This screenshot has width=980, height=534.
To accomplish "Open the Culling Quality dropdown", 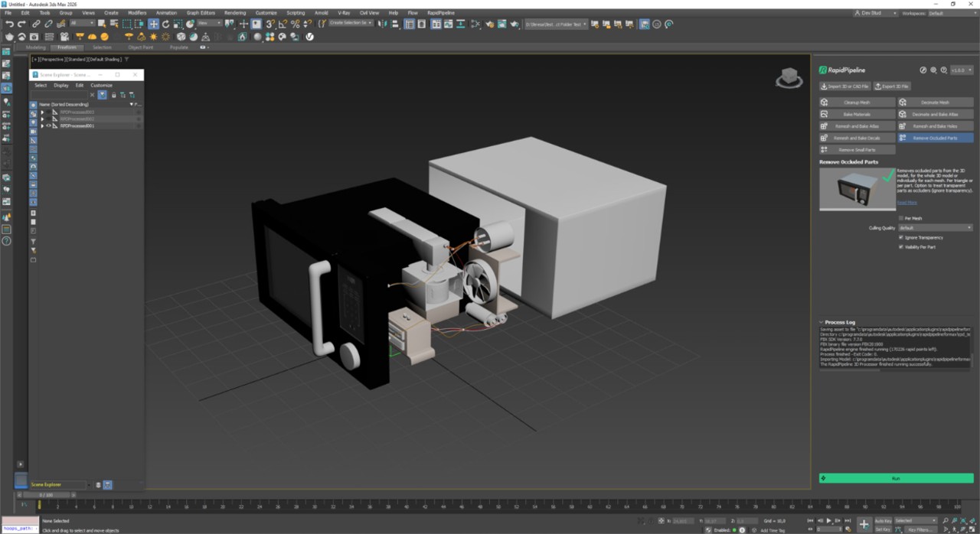I will 935,228.
